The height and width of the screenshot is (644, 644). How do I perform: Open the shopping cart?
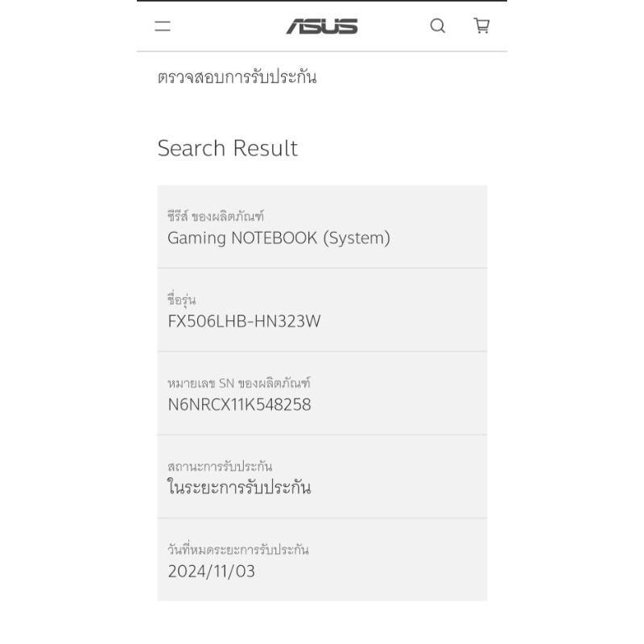(481, 26)
